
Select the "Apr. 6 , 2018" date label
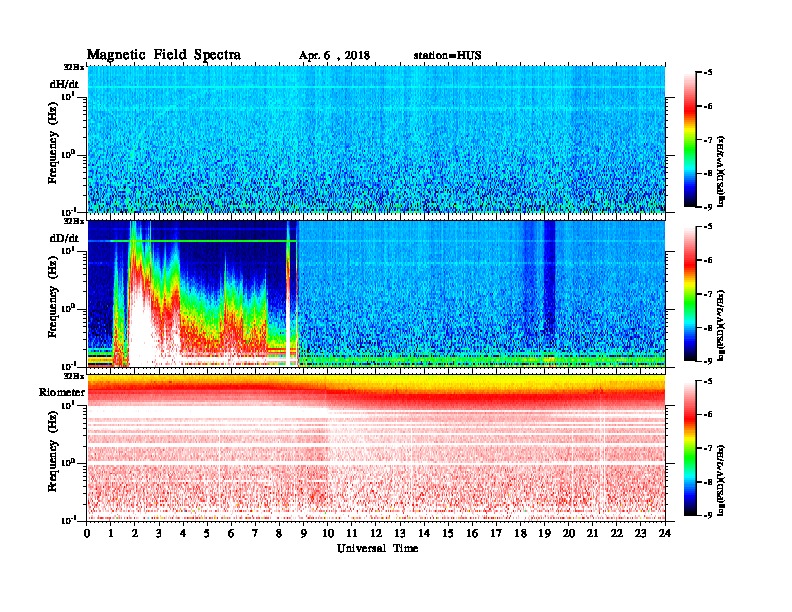[x=334, y=56]
